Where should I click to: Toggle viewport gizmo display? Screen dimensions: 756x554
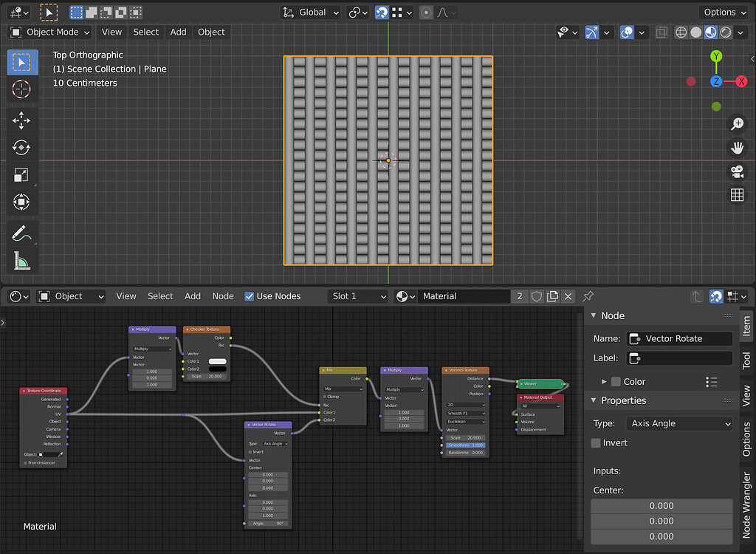pyautogui.click(x=591, y=33)
